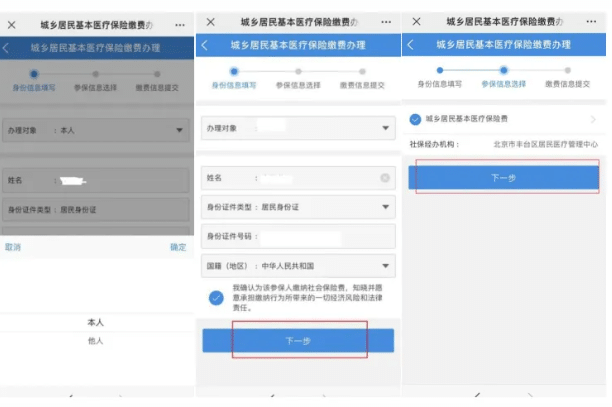Open the 身份证件类型 dropdown with the arrow

tap(386, 208)
